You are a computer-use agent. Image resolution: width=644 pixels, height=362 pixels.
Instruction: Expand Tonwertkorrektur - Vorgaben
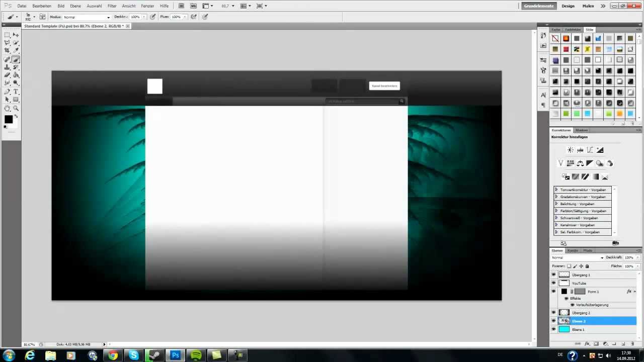(x=556, y=190)
